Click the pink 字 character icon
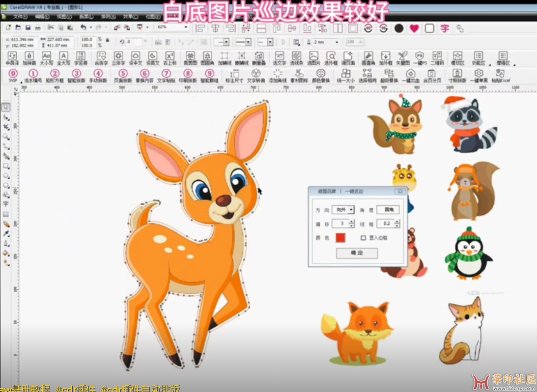The image size is (537, 392). pyautogui.click(x=444, y=29)
